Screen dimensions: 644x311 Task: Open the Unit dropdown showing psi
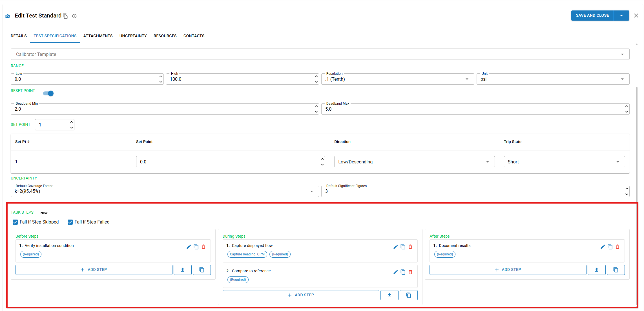click(553, 79)
